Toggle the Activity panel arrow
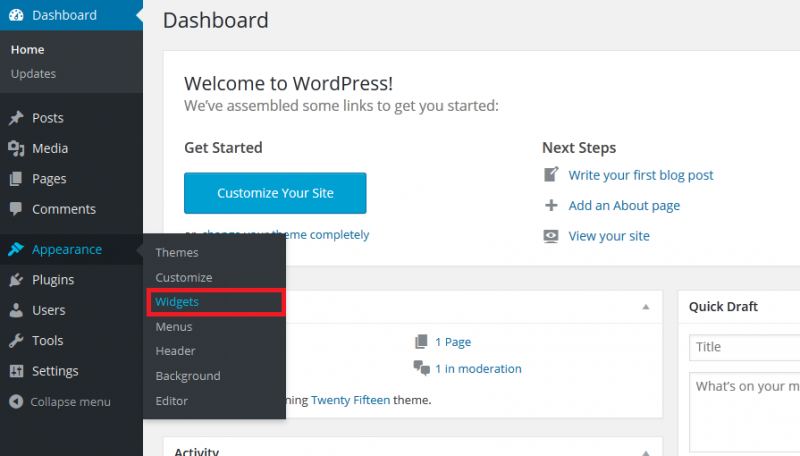 [x=646, y=452]
